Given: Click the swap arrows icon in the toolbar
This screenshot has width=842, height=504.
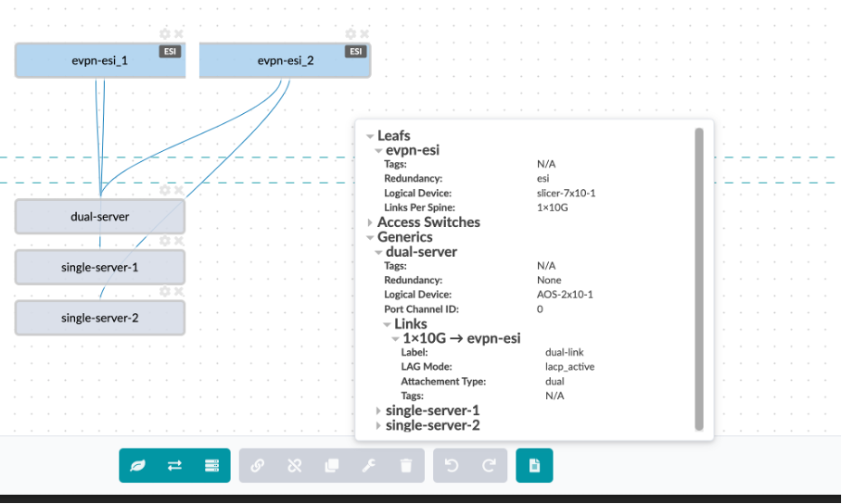Looking at the screenshot, I should pyautogui.click(x=174, y=466).
